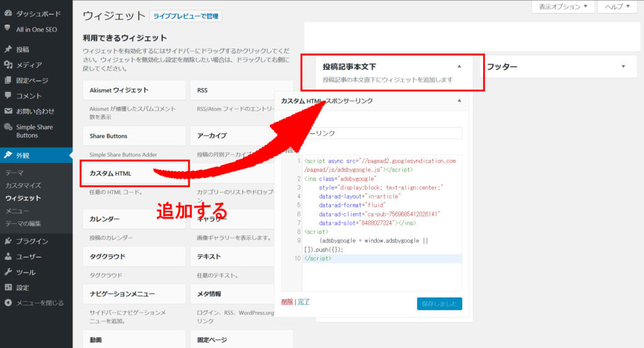Select テーマの編集 submenu entry

click(x=23, y=223)
